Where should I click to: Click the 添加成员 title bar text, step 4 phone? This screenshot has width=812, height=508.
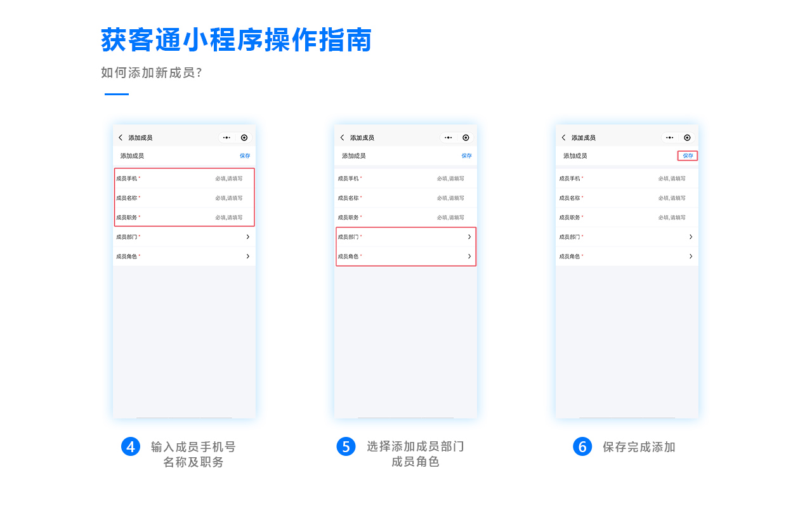click(140, 138)
